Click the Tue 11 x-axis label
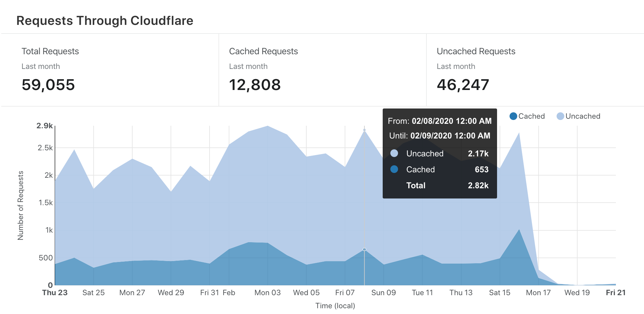This screenshot has width=644, height=314. (x=422, y=293)
